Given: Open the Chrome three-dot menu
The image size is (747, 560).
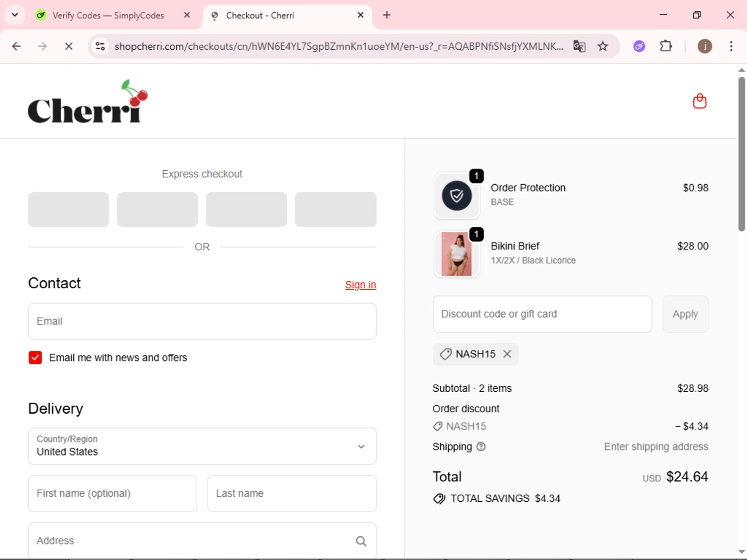Looking at the screenshot, I should [731, 46].
